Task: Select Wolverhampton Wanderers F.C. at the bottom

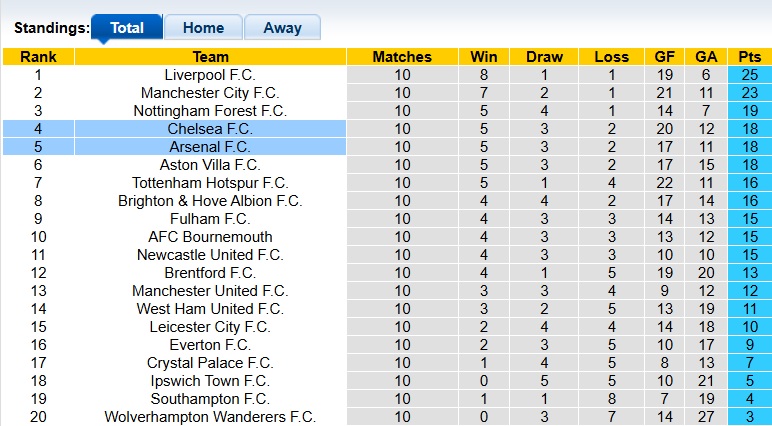Action: pos(210,417)
